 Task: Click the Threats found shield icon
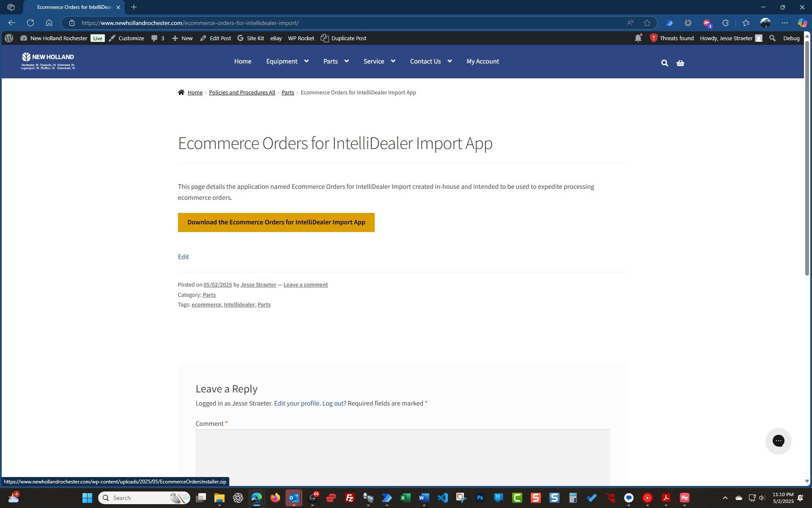tap(653, 38)
